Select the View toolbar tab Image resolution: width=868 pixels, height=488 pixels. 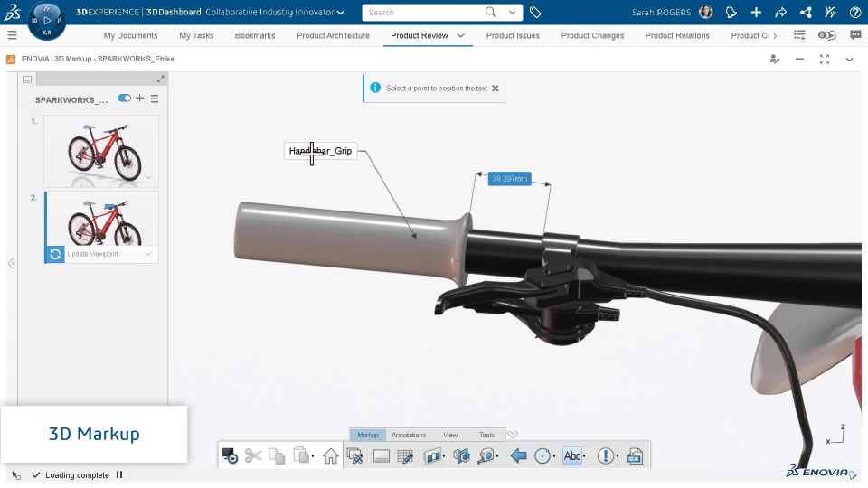tap(450, 435)
